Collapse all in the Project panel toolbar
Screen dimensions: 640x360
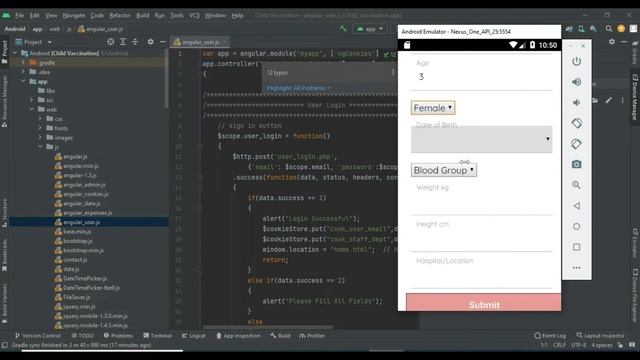(x=135, y=42)
